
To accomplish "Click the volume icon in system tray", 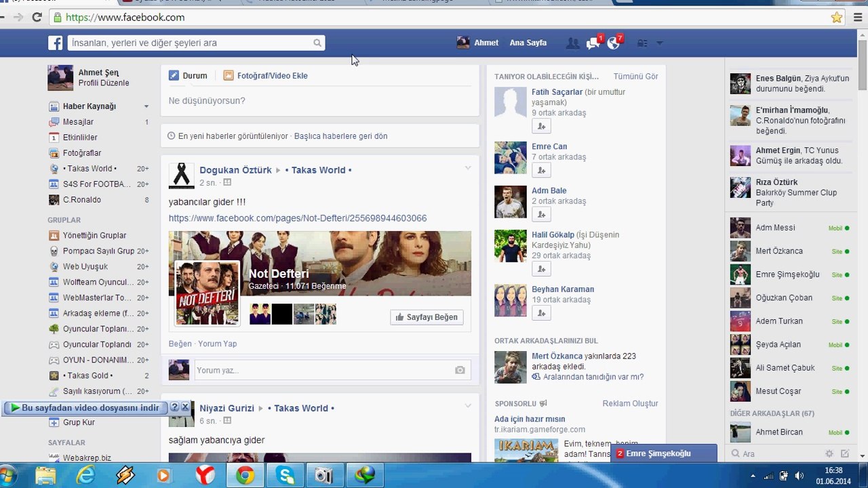I will (x=800, y=476).
